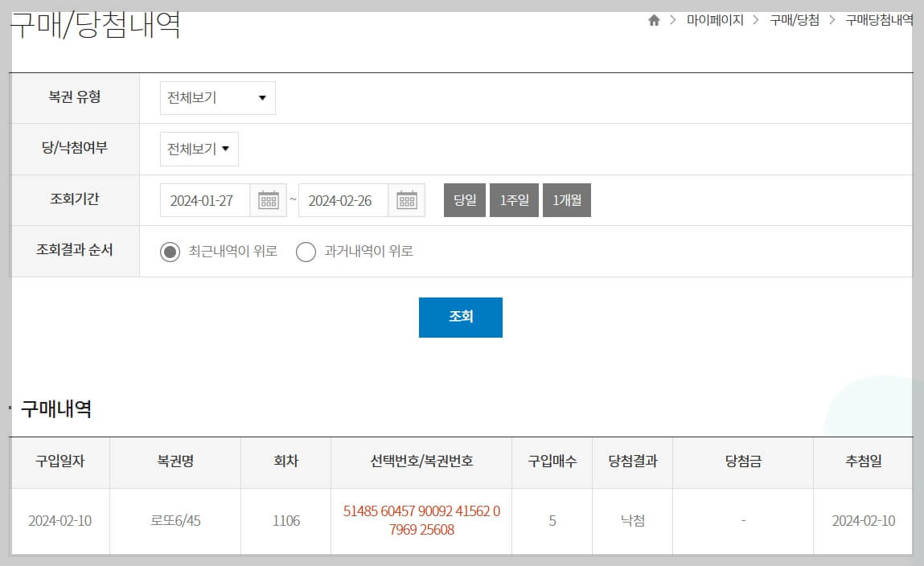Click the start date field showing 2024-01-27
Image resolution: width=924 pixels, height=566 pixels.
[x=201, y=199]
